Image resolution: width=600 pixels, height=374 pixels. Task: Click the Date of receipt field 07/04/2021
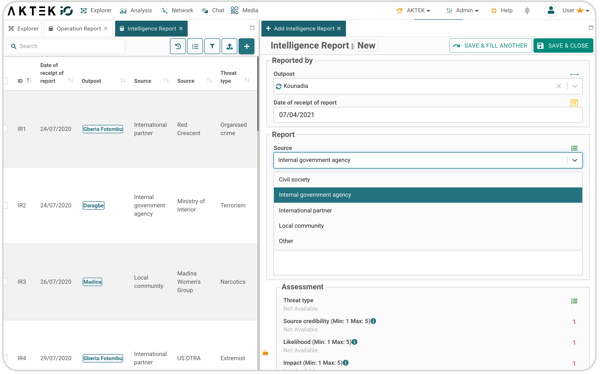[428, 115]
